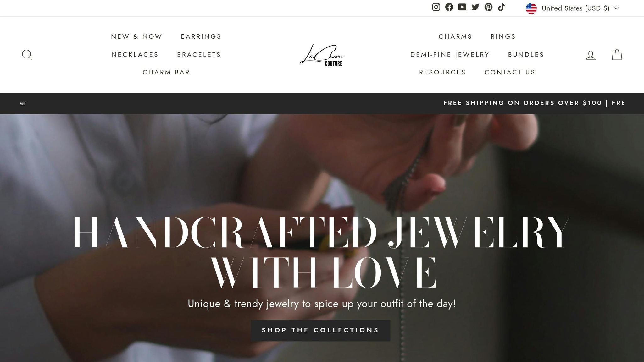Viewport: 644px width, 362px height.
Task: Visit the Facebook page icon
Action: (x=449, y=7)
